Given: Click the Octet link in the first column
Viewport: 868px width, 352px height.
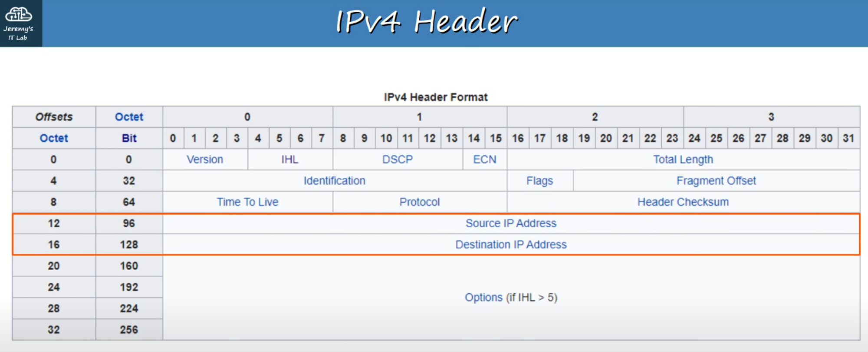Looking at the screenshot, I should pyautogui.click(x=54, y=138).
